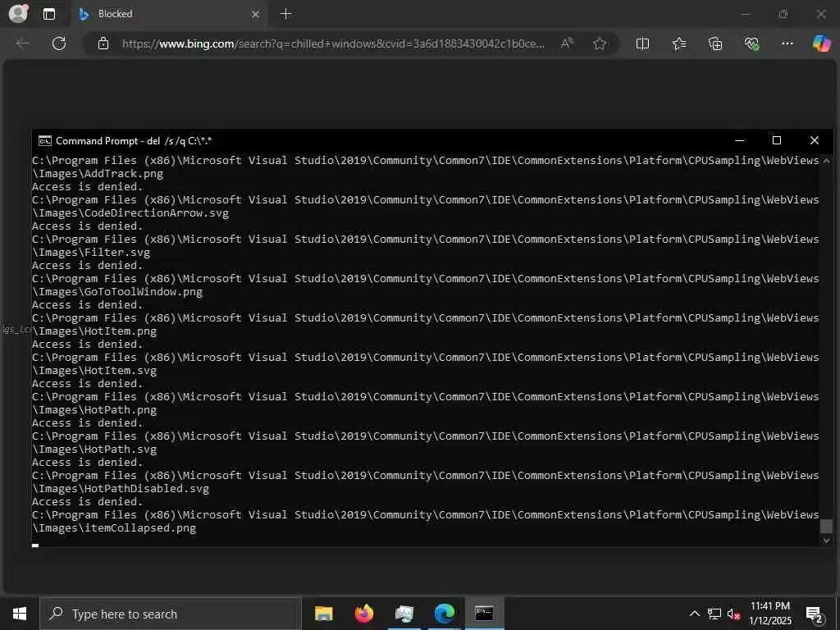Activate the Read aloud icon
840x630 pixels.
tap(567, 43)
